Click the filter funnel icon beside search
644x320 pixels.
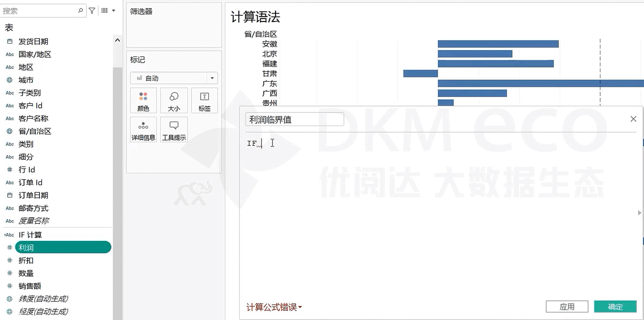(92, 11)
